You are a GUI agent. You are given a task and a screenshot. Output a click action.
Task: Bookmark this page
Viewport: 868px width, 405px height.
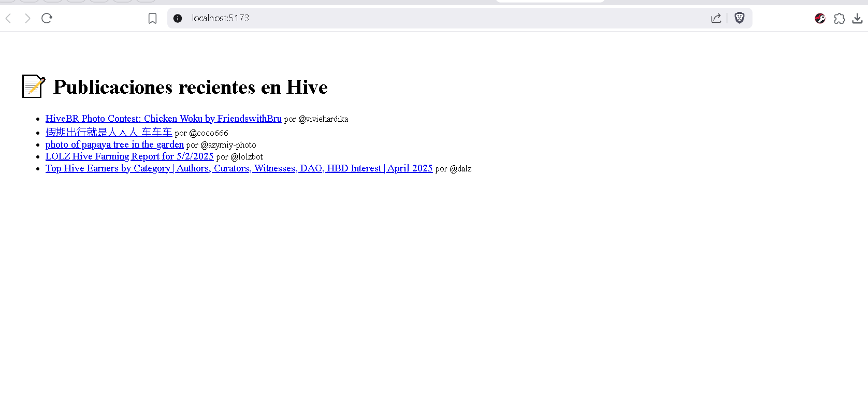click(x=152, y=19)
